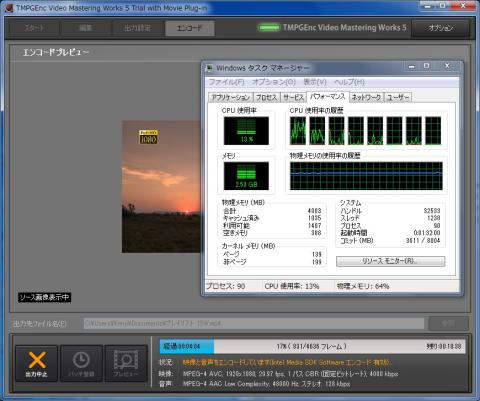Image resolution: width=480 pixels, height=401 pixels.
Task: Click the リソース モニター(R)... button
Action: (x=390, y=261)
